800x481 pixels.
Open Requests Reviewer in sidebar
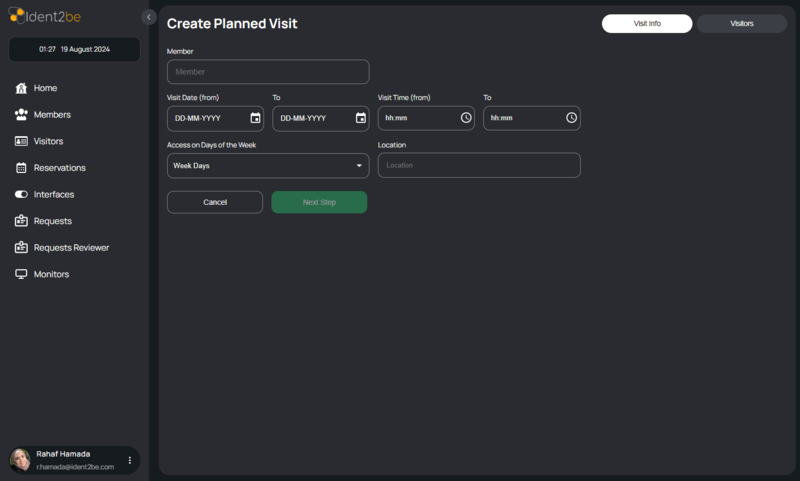point(70,247)
